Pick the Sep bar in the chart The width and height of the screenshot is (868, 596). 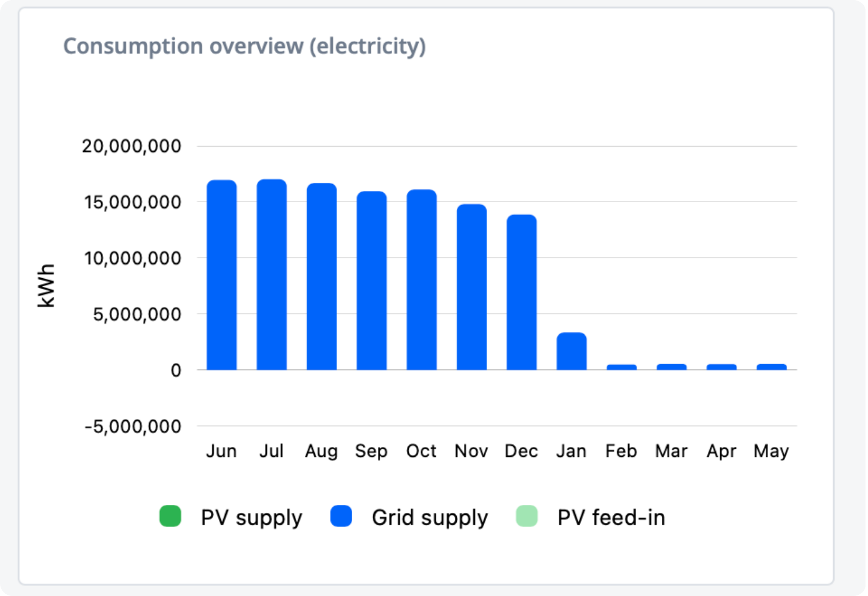pyautogui.click(x=371, y=280)
